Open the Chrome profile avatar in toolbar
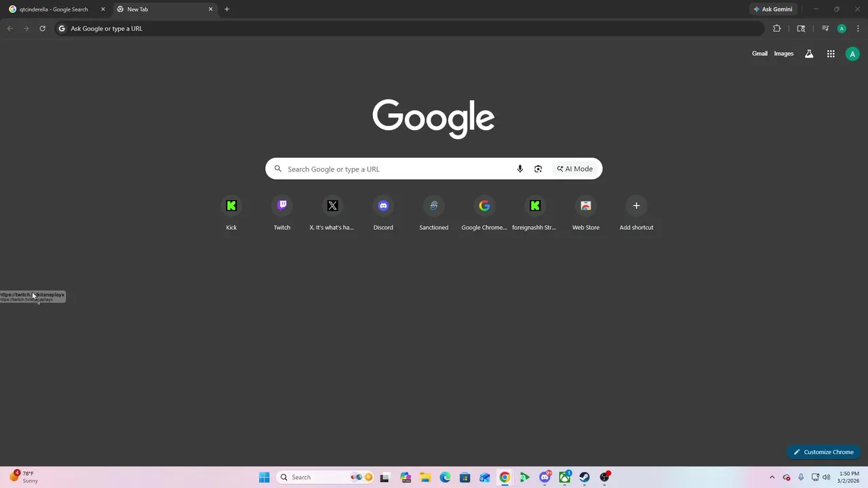The width and height of the screenshot is (868, 488). tap(842, 28)
